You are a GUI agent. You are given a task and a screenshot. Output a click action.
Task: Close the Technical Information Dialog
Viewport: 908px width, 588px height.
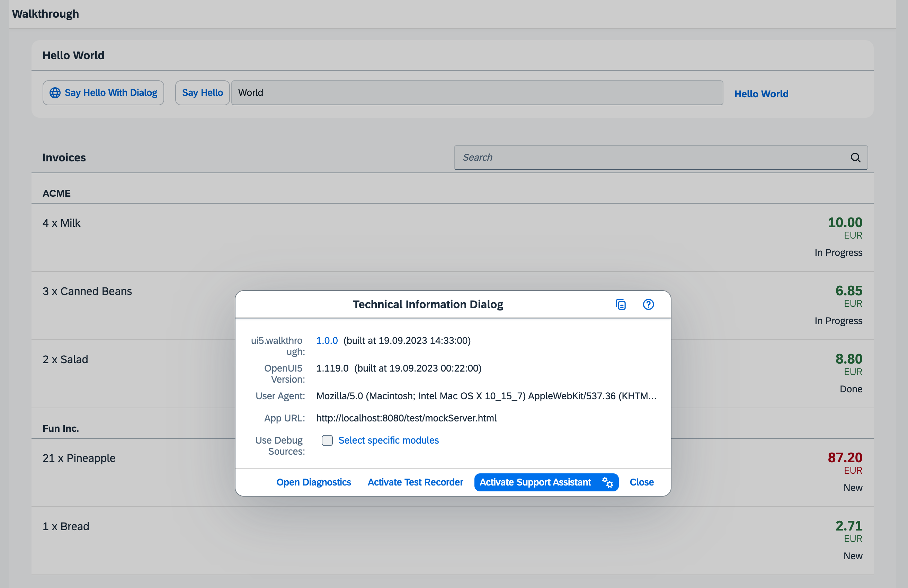641,482
